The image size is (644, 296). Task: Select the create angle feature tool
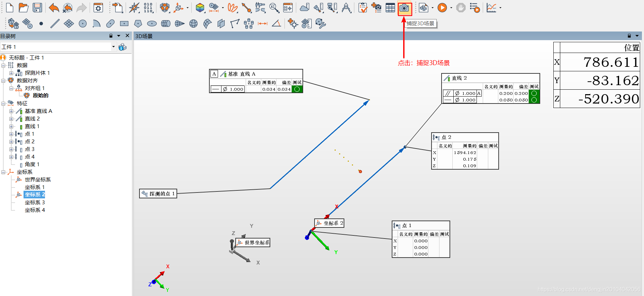click(276, 24)
